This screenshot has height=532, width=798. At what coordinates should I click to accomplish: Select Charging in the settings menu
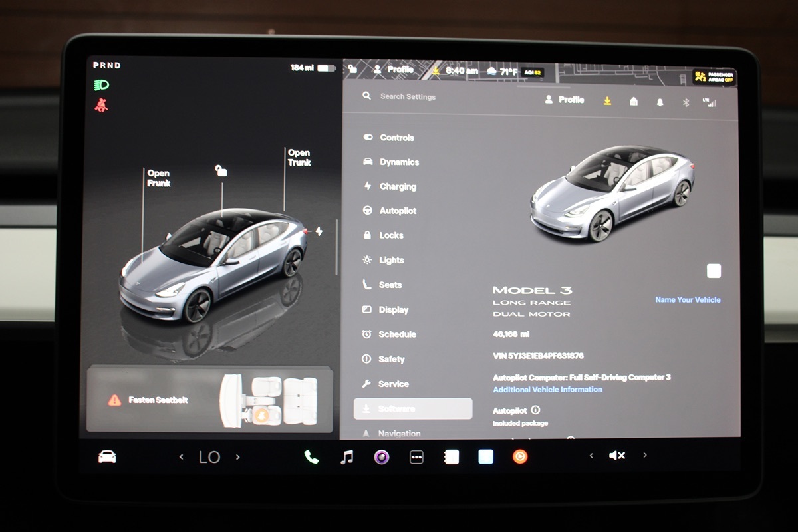point(398,187)
